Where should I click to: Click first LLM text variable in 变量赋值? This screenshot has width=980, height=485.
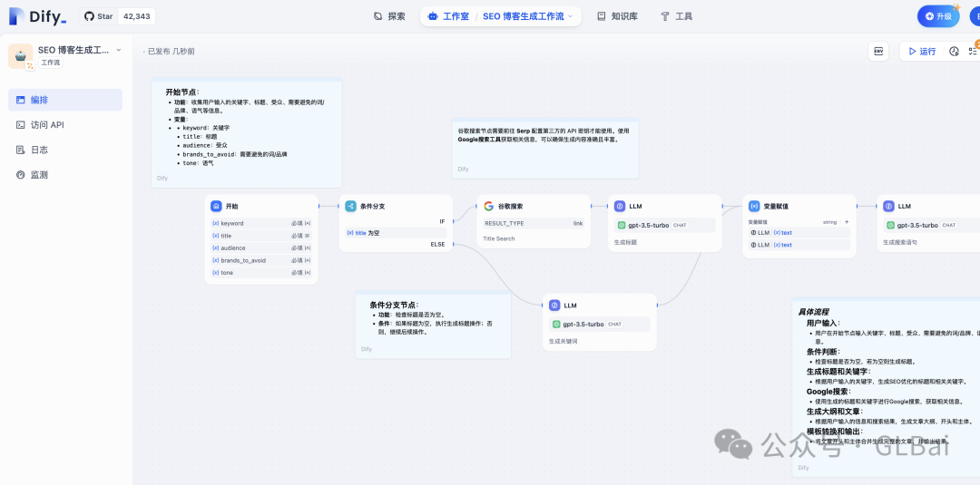click(799, 232)
